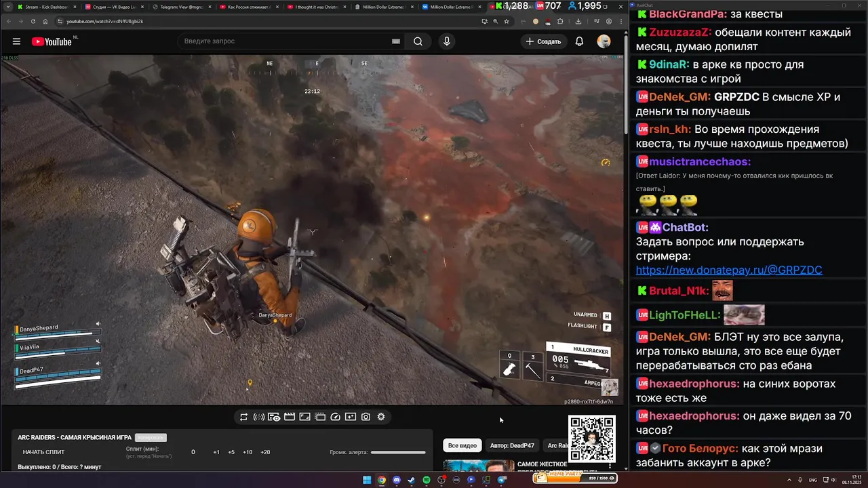Click username LighToFHeLL in chat
The height and width of the screenshot is (488, 868).
(684, 316)
